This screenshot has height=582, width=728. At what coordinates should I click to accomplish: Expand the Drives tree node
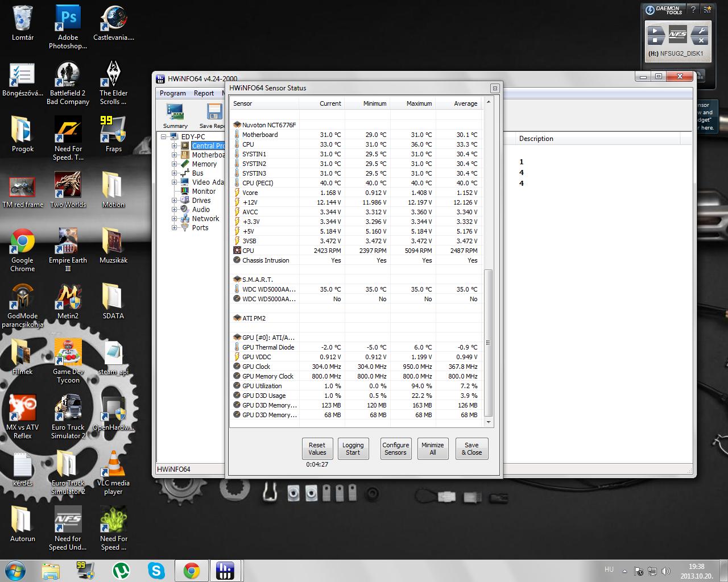tap(175, 200)
